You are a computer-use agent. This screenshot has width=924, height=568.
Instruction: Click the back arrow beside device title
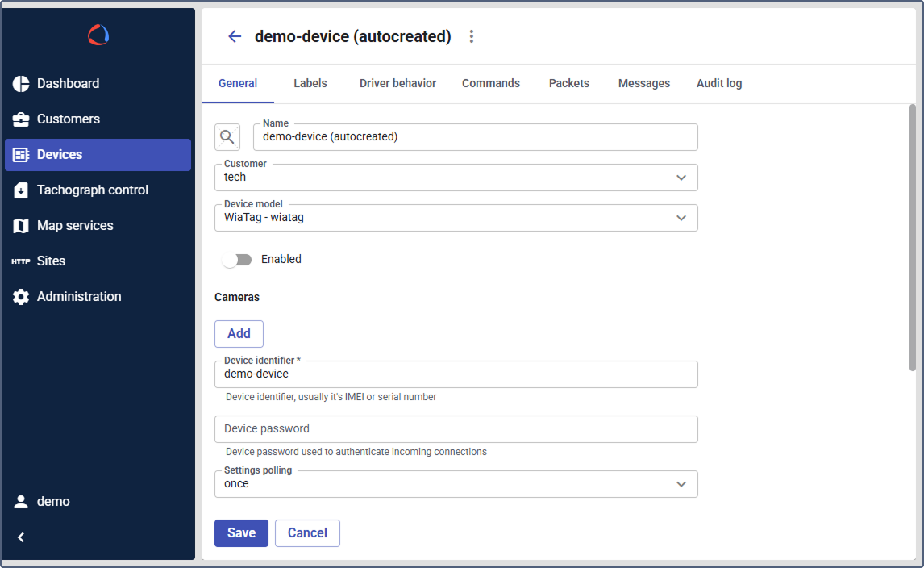tap(235, 36)
